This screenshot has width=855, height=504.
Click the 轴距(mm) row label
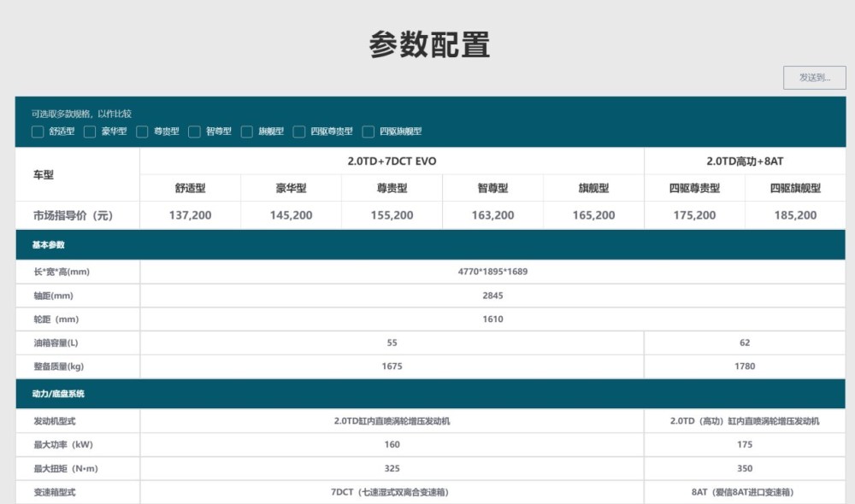pyautogui.click(x=53, y=296)
